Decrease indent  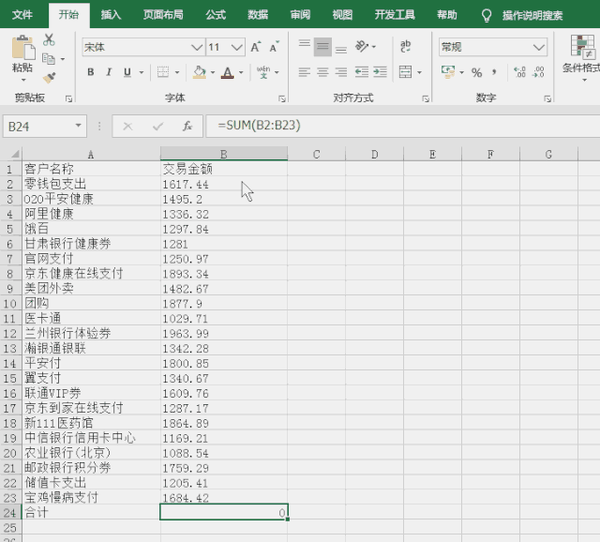click(x=362, y=72)
